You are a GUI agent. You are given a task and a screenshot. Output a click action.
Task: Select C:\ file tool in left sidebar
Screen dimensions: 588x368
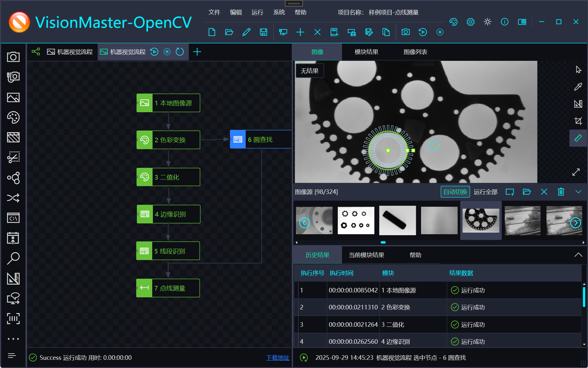pos(13,218)
